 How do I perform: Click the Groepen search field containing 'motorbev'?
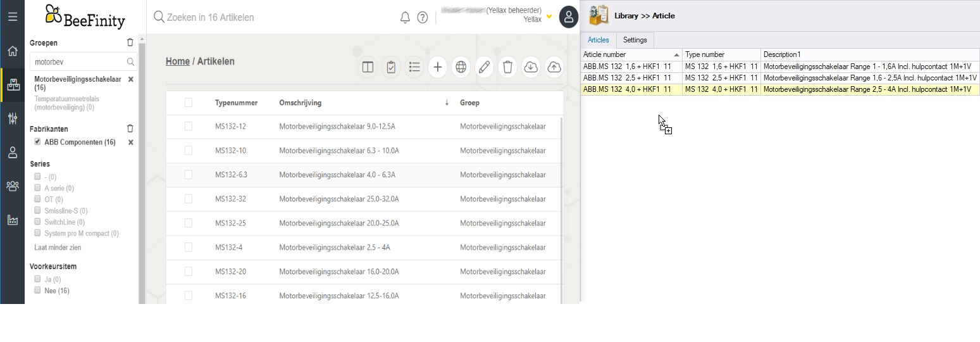click(x=77, y=62)
